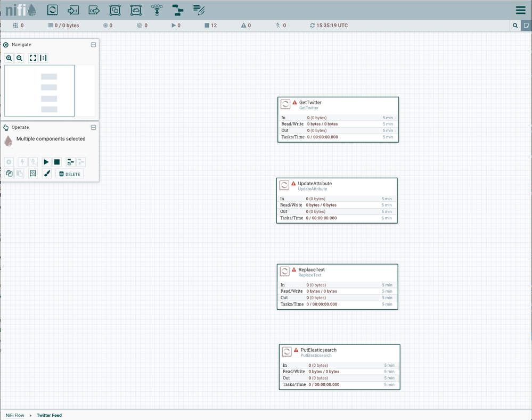This screenshot has width=532, height=420.
Task: Click the Label toolbar icon
Action: [x=199, y=10]
